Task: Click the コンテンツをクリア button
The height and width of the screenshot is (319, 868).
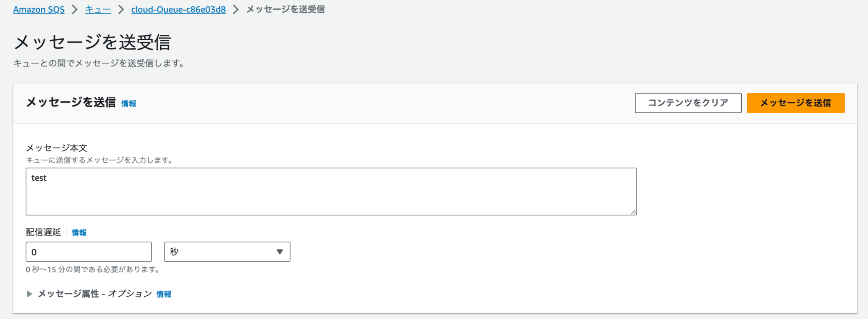Action: coord(688,103)
